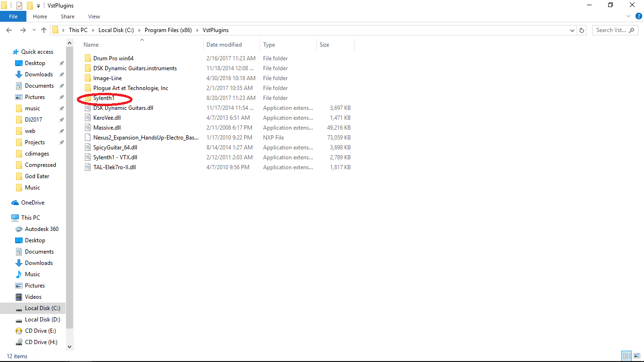644x362 pixels.
Task: Open Desktop under Quick access
Action: (x=35, y=63)
